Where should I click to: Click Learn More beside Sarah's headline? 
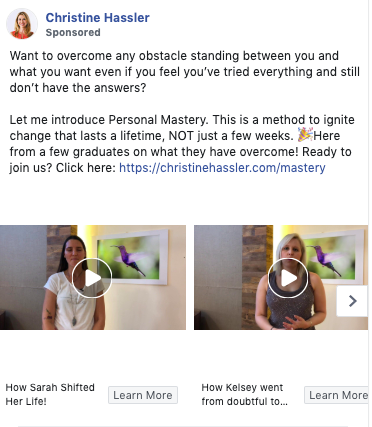[x=143, y=395]
